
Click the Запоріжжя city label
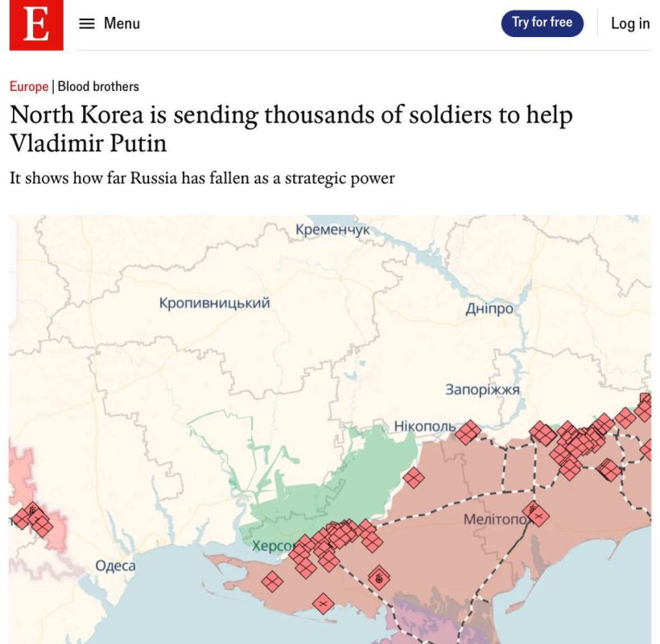(482, 390)
